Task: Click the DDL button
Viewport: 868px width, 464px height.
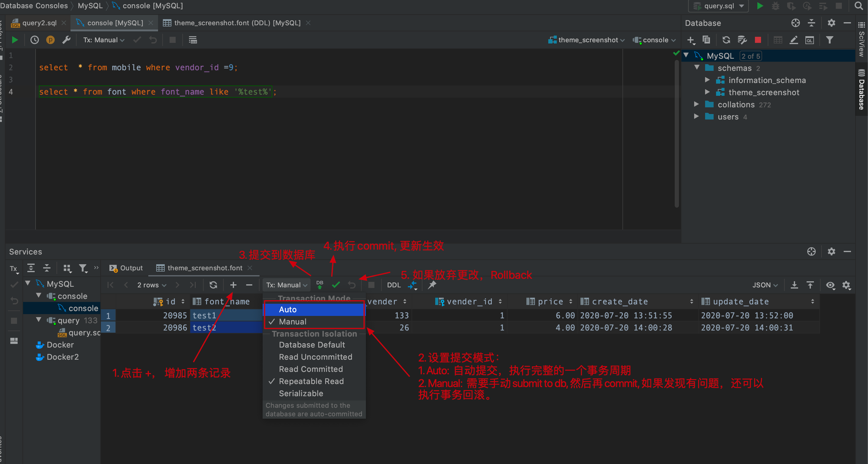Action: coord(394,285)
